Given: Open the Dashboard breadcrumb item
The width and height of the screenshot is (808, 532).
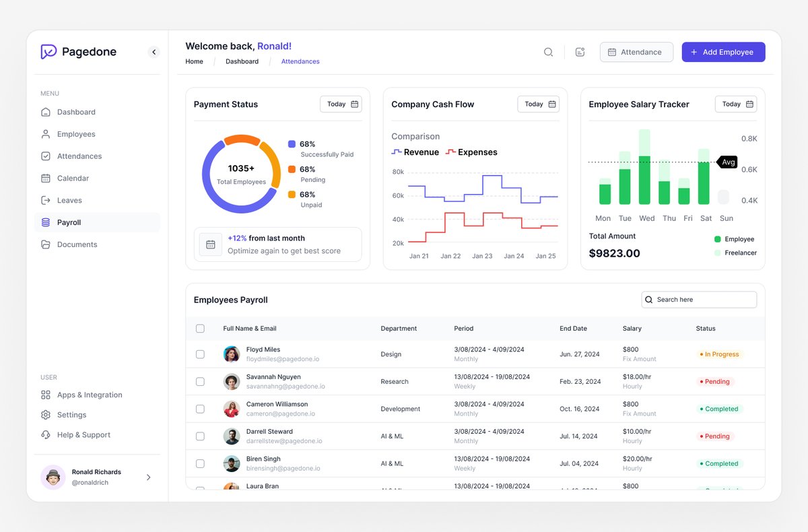Looking at the screenshot, I should point(242,61).
